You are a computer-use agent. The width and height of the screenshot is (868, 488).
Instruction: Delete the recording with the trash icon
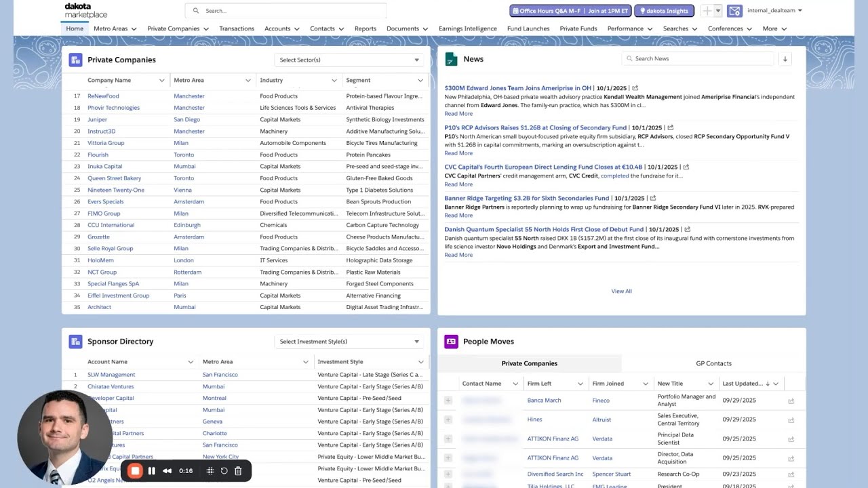[238, 471]
